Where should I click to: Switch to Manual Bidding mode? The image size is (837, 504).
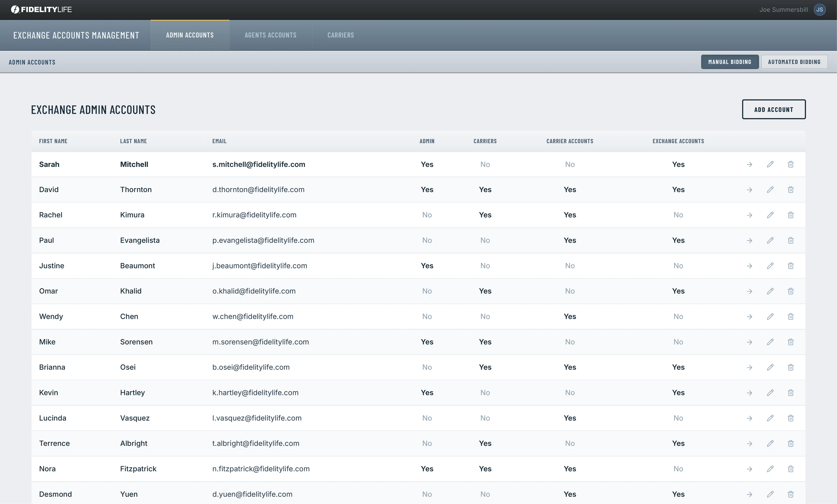click(730, 62)
